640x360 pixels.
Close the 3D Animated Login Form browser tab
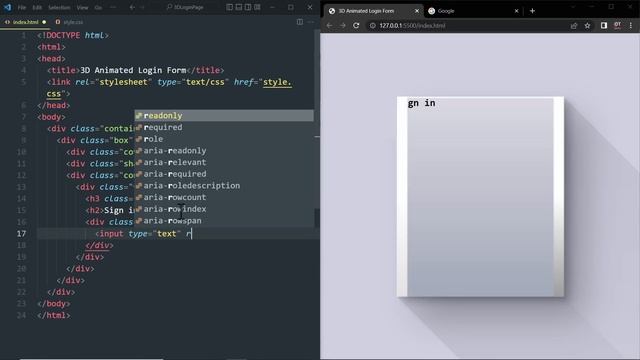417,11
